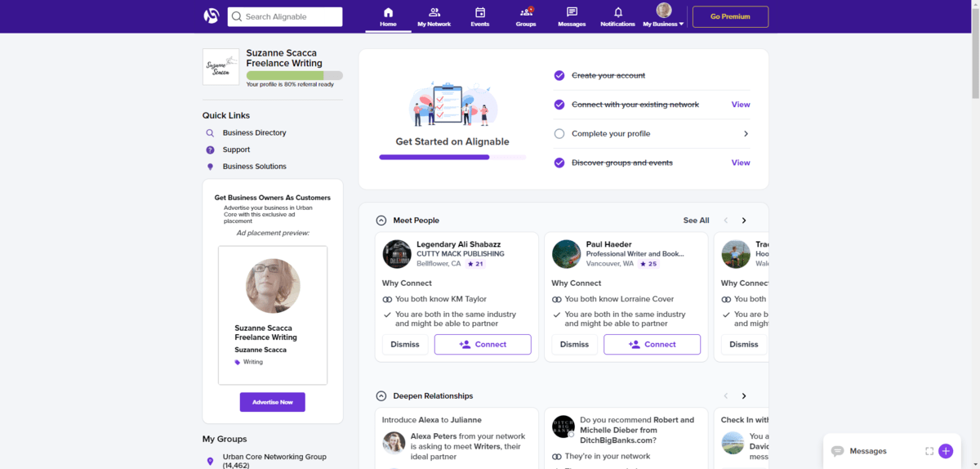Screen dimensions: 980x469
Task: Click the 25 star rating badge
Action: 649,264
